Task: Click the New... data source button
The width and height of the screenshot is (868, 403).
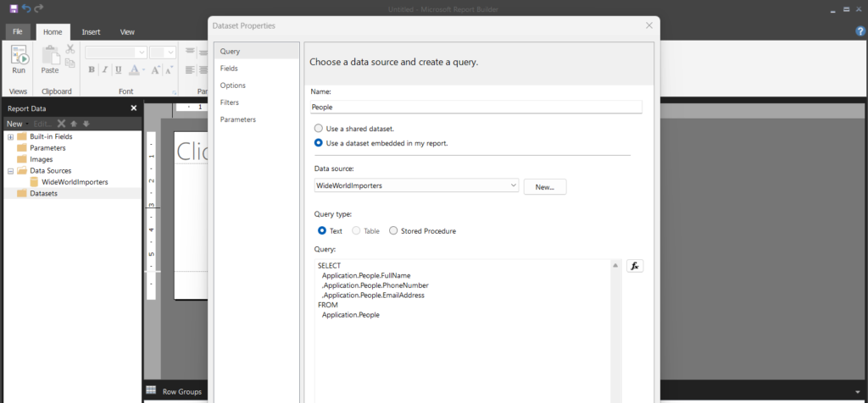Action: click(x=545, y=187)
